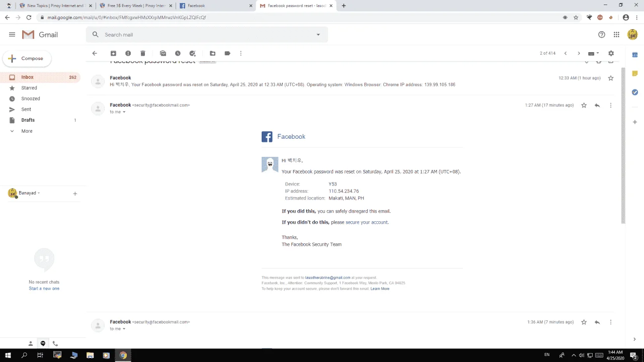Archive this conversation
The height and width of the screenshot is (362, 644).
(113, 53)
